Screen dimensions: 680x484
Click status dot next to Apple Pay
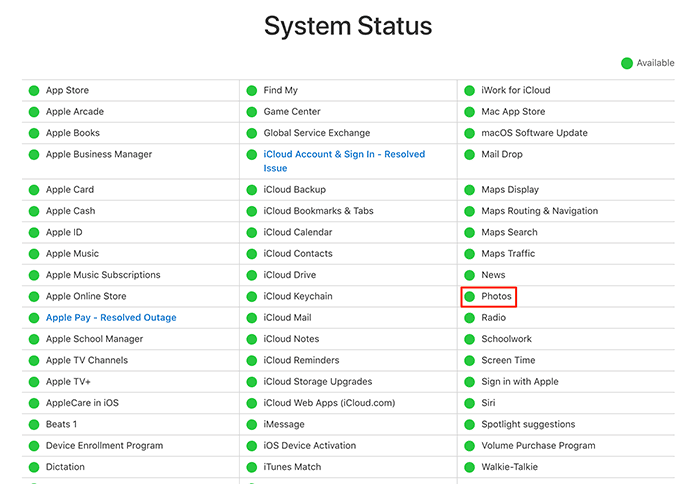click(34, 318)
